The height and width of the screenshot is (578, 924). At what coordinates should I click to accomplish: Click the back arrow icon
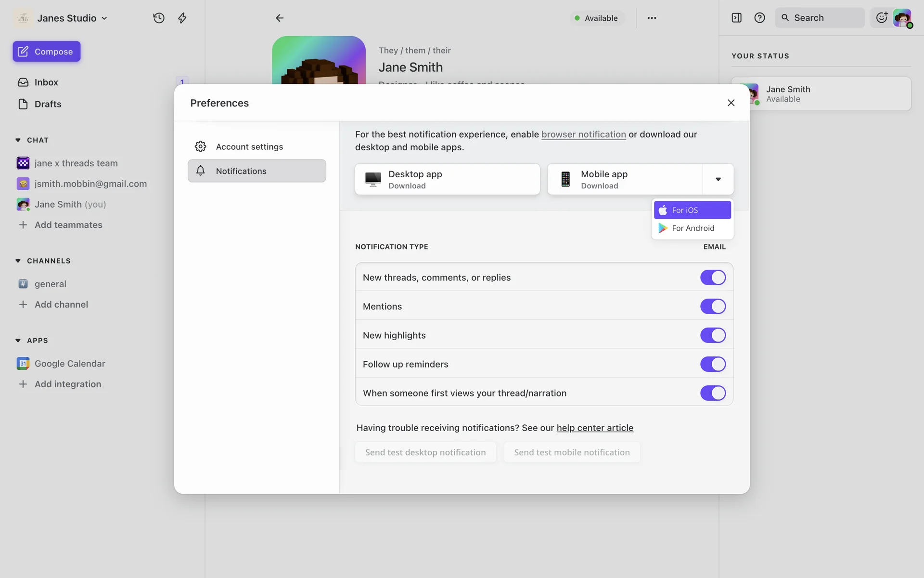pyautogui.click(x=280, y=18)
